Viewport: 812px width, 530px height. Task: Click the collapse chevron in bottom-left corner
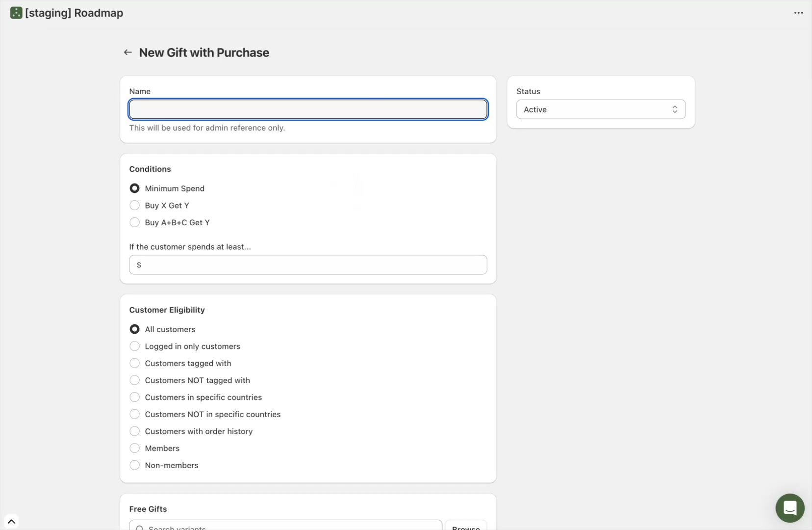pos(12,521)
